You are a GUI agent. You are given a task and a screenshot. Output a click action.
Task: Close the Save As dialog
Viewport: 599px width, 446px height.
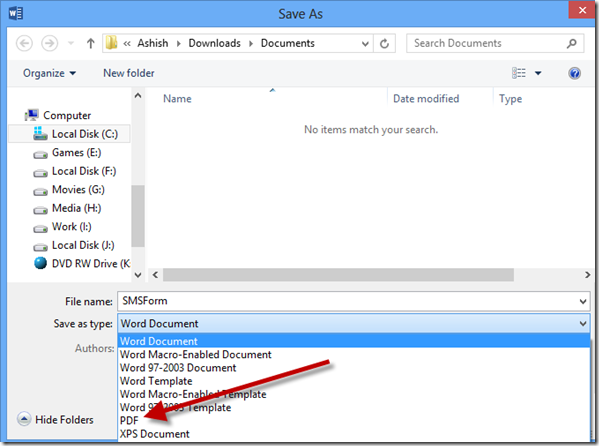[x=582, y=10]
